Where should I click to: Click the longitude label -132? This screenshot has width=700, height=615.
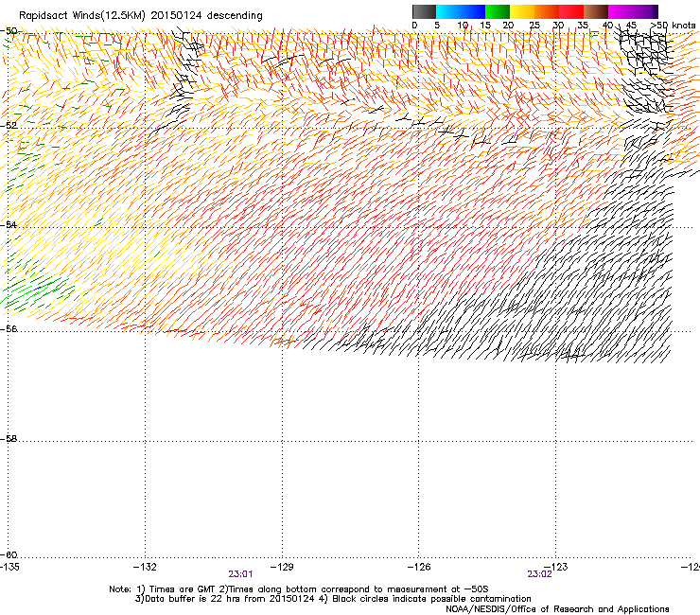click(146, 567)
